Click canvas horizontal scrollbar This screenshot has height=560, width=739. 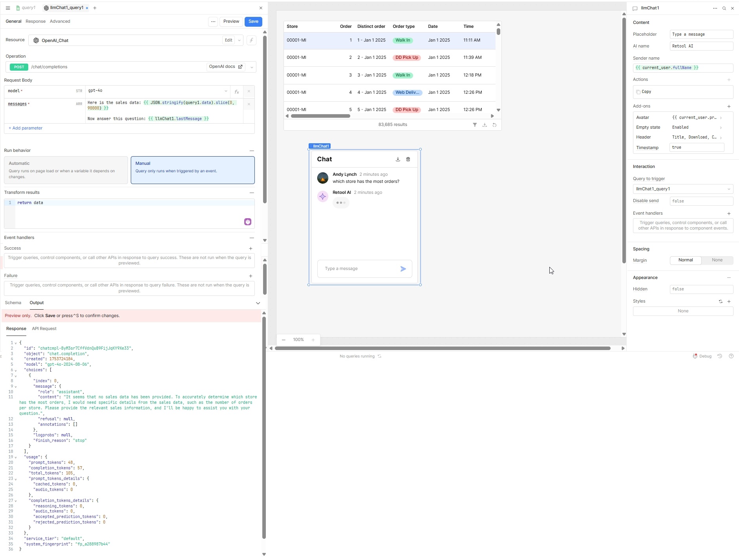coord(443,348)
